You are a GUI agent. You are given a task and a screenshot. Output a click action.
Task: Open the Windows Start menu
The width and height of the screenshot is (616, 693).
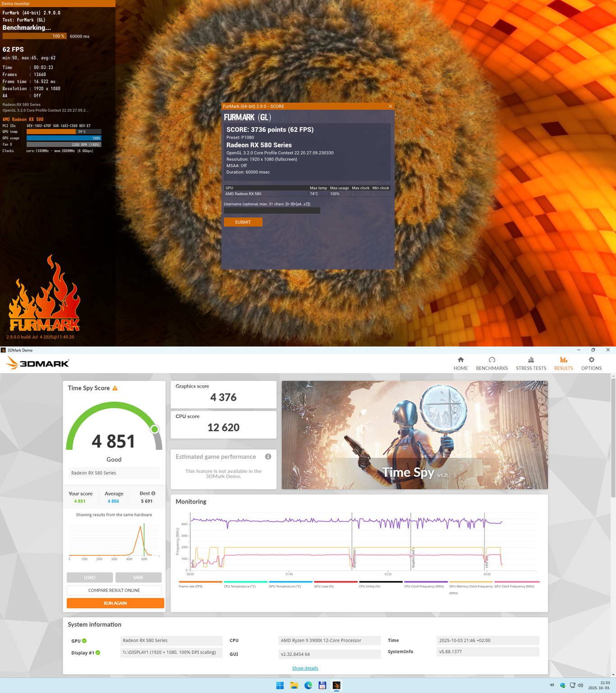pos(280,685)
